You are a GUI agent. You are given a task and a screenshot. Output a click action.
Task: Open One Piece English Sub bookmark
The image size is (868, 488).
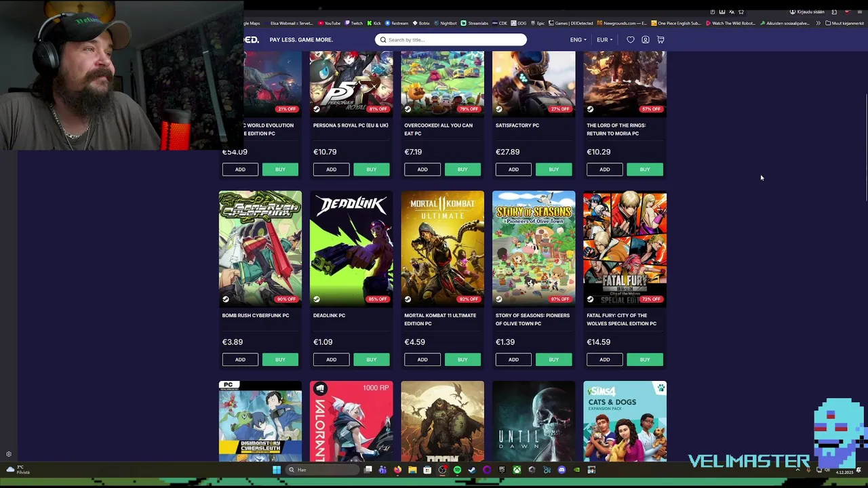(676, 23)
